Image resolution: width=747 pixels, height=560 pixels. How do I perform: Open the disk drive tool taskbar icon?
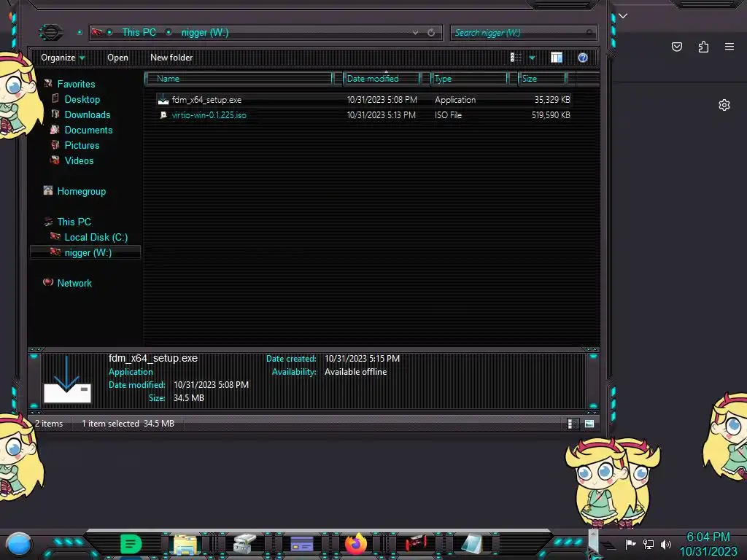click(245, 544)
